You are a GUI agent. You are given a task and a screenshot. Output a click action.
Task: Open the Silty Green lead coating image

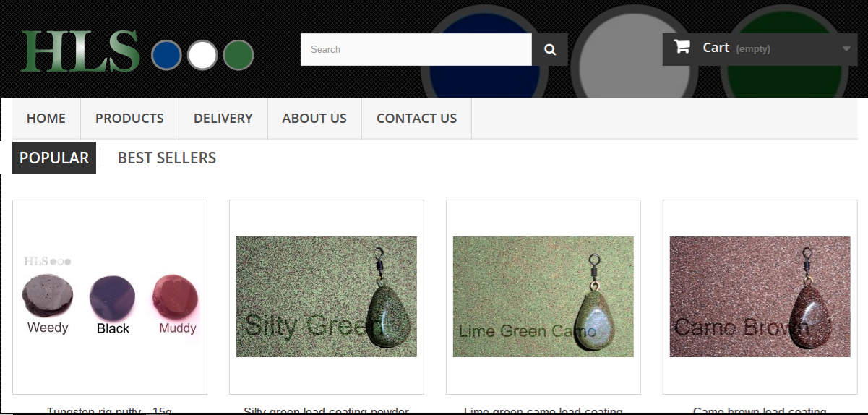coord(327,296)
